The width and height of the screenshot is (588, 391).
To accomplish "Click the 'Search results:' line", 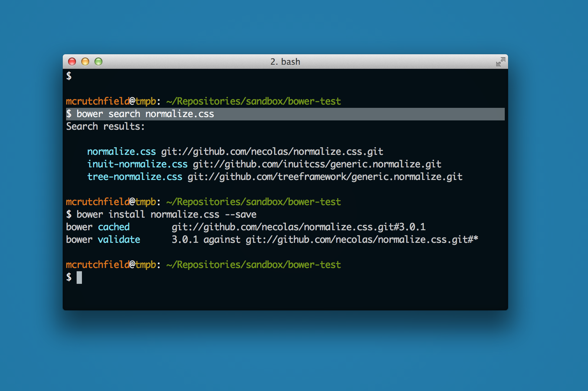I will [105, 126].
